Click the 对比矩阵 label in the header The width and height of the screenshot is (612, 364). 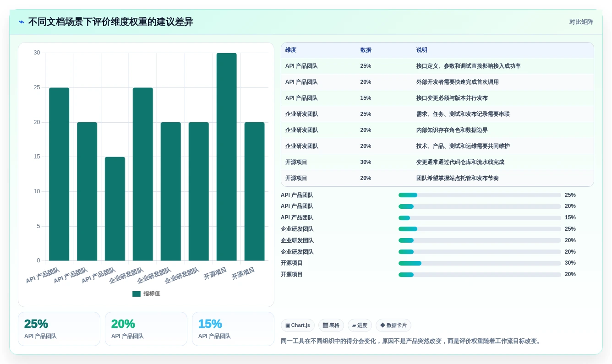581,22
